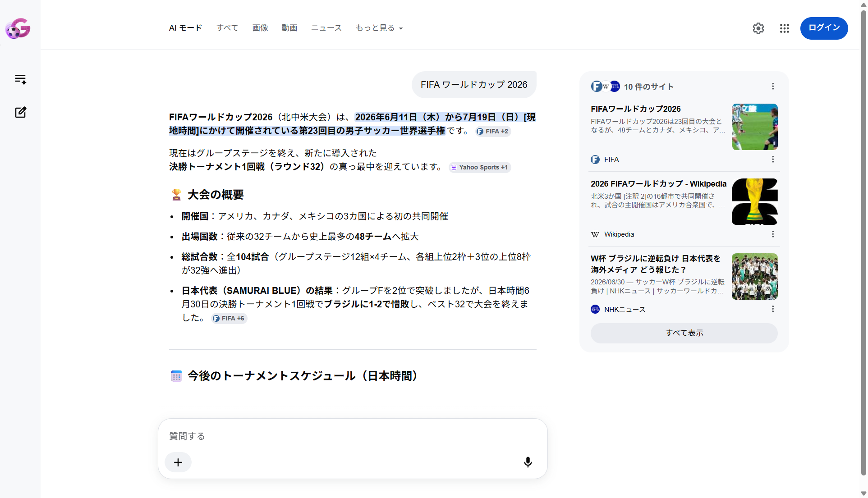Click the すべて表示 button
This screenshot has width=868, height=498.
click(684, 333)
